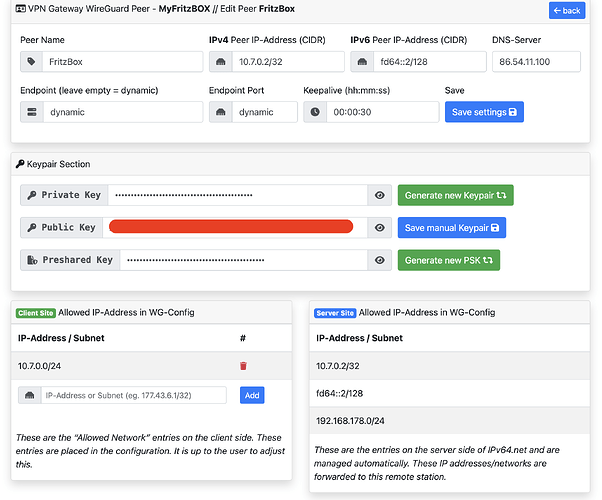
Task: Save peer settings with Save settings button
Action: 484,112
